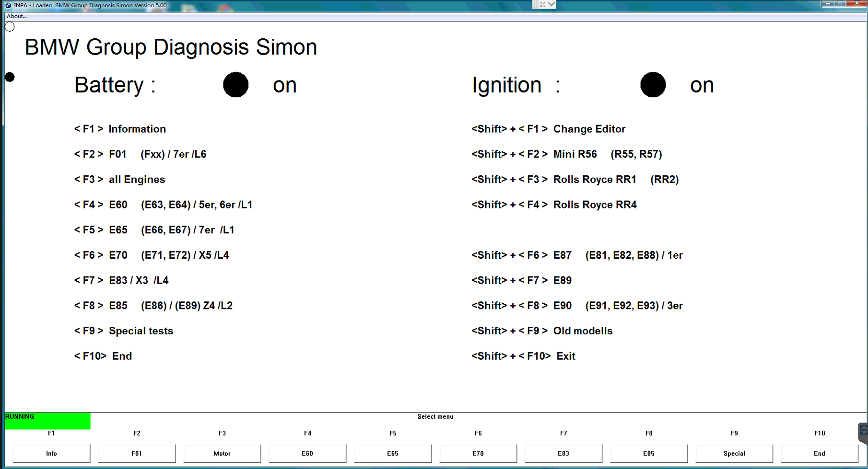Click the green RUNNING status indicator
The height and width of the screenshot is (469, 868).
pyautogui.click(x=47, y=421)
